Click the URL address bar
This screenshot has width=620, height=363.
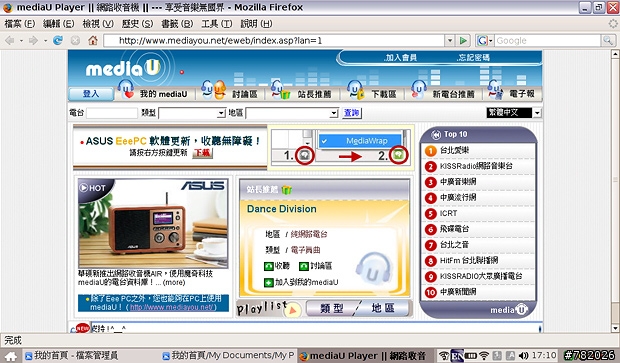[x=274, y=40]
